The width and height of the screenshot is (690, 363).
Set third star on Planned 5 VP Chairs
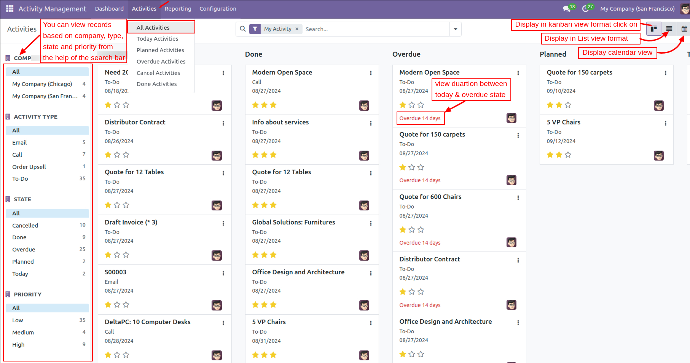point(568,155)
